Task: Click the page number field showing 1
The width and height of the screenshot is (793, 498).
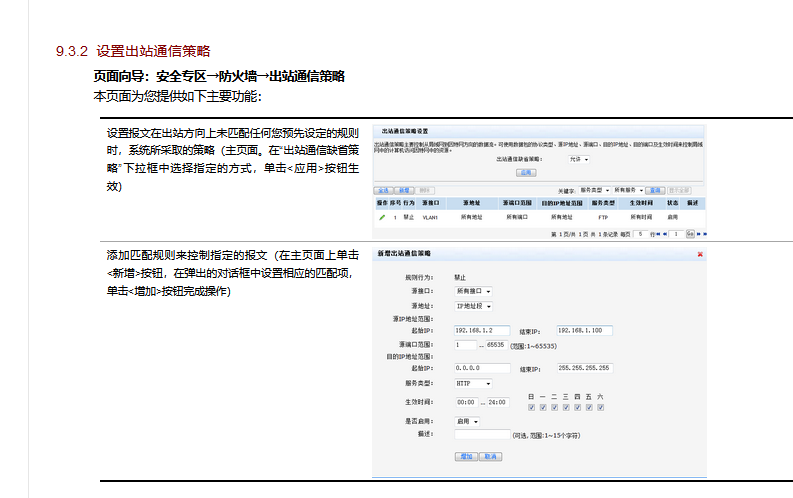Action: (x=676, y=234)
